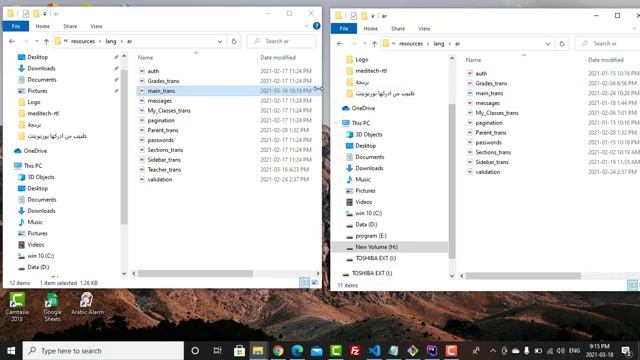This screenshot has height=360, width=640.
Task: Open Windows Start menu
Action: [11, 351]
